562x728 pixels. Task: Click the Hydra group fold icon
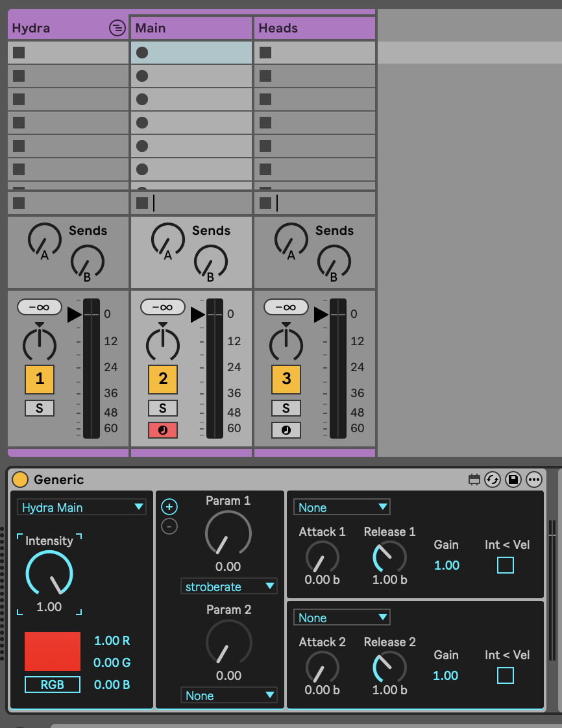116,28
